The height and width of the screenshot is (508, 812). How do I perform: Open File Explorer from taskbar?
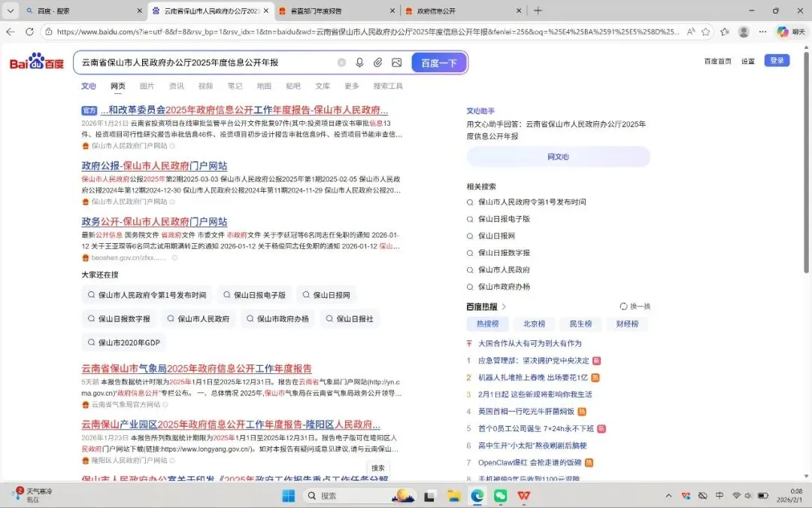coord(453,495)
